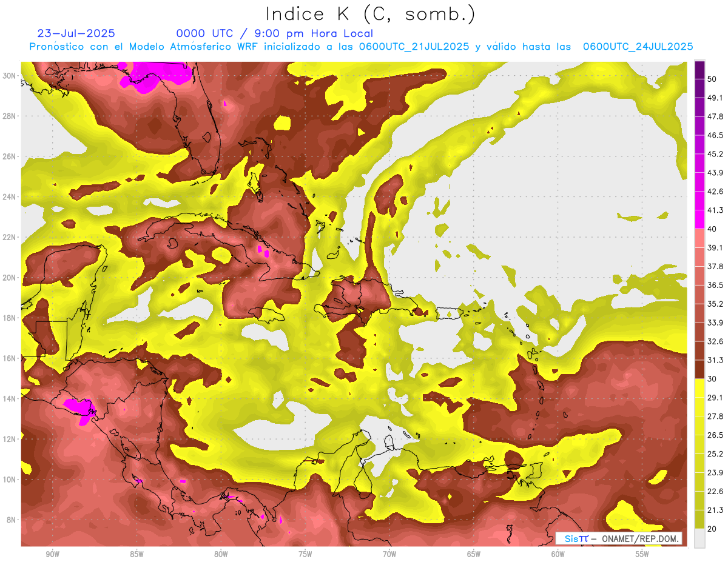The image size is (728, 562).
Task: Click the colorbar value 42.6
Action: [715, 192]
